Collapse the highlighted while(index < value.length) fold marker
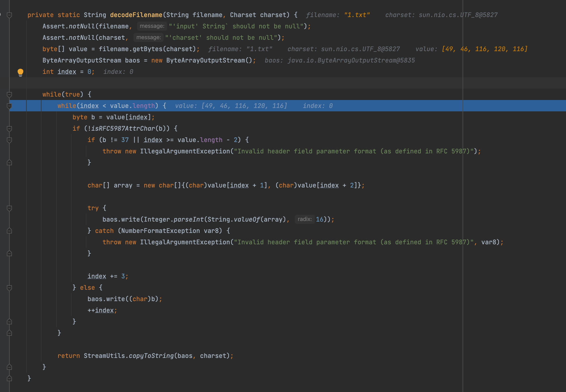 pyautogui.click(x=9, y=106)
